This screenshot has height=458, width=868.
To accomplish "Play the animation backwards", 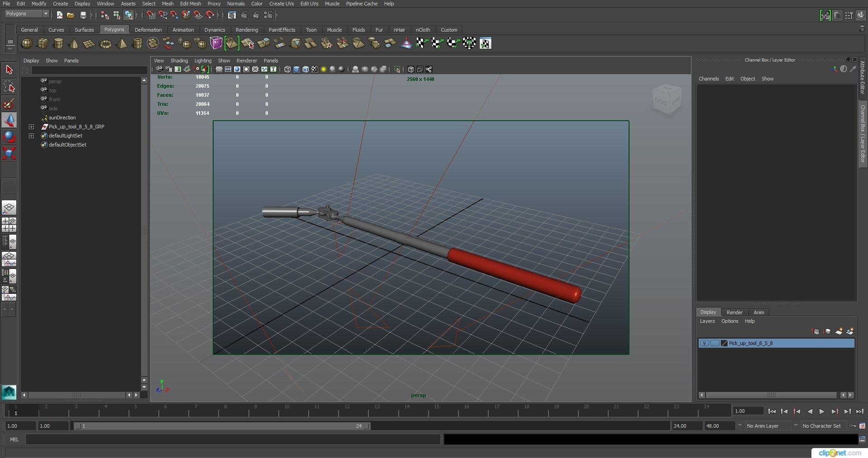I will [810, 411].
